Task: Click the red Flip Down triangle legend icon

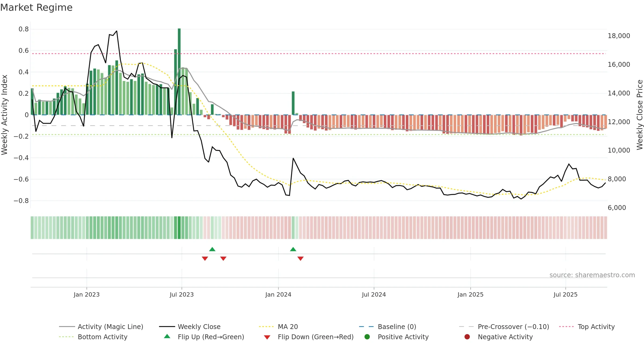Action: 267,337
